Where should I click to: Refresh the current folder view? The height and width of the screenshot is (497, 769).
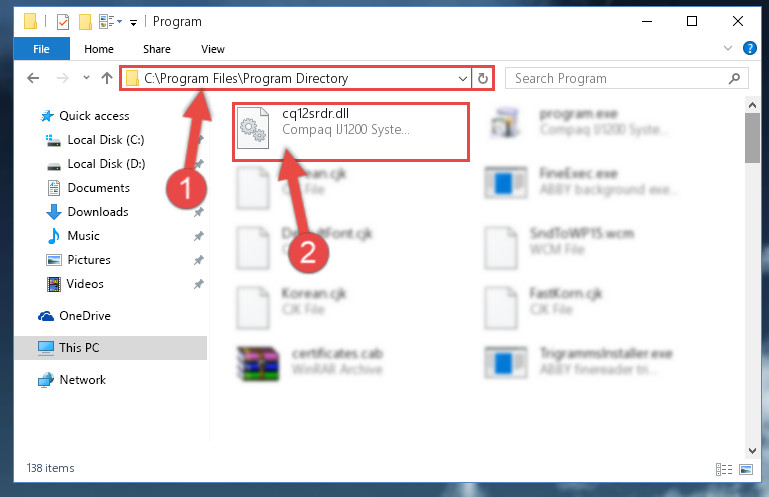483,78
